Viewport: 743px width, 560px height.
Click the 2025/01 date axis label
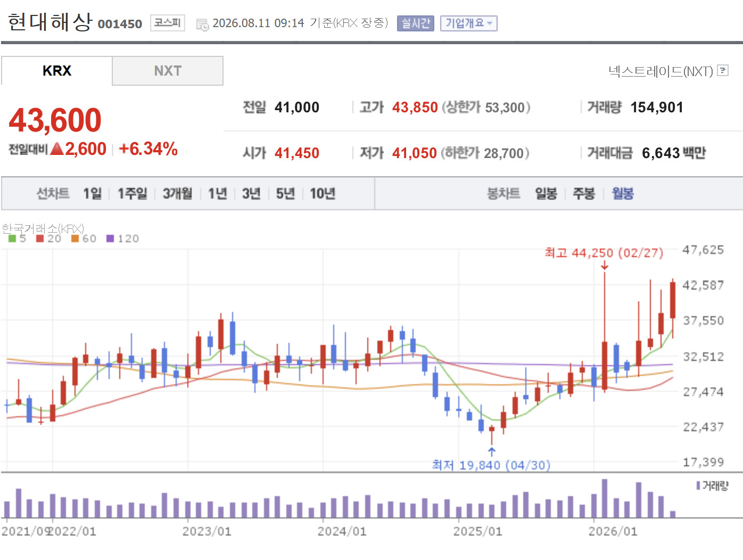click(477, 531)
